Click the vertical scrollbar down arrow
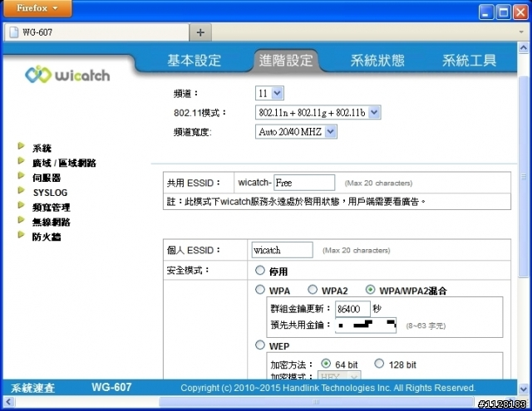 pos(523,389)
